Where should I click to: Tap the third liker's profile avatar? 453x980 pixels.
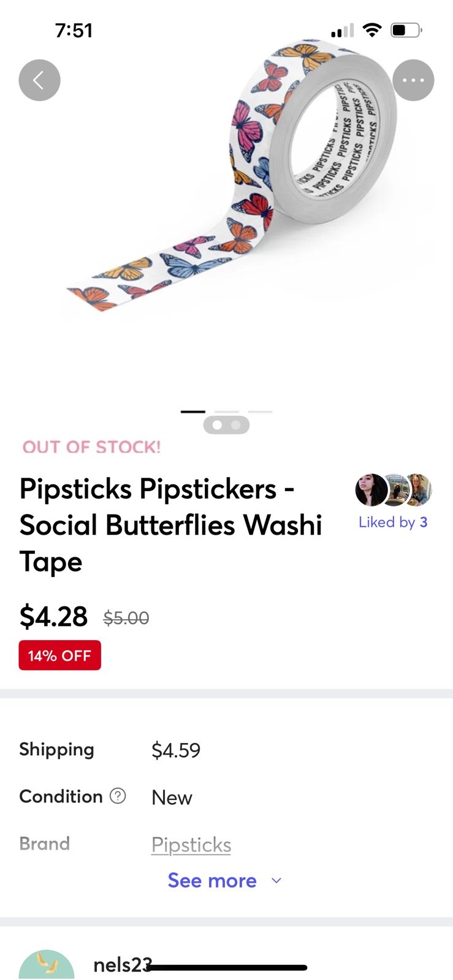click(x=419, y=490)
